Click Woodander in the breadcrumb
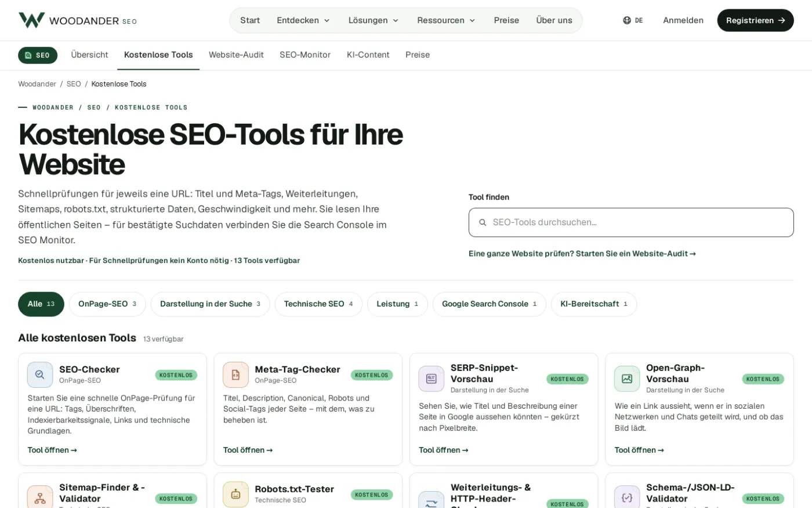This screenshot has width=812, height=508. (x=37, y=84)
